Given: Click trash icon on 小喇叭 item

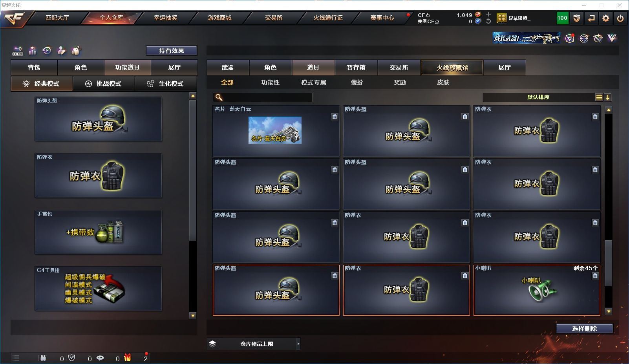Looking at the screenshot, I should 595,276.
